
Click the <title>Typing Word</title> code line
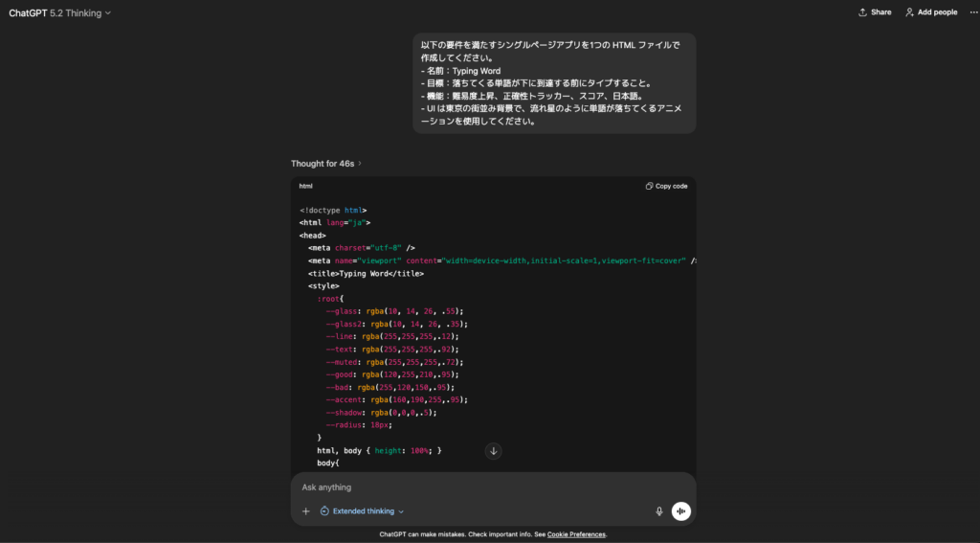(366, 273)
